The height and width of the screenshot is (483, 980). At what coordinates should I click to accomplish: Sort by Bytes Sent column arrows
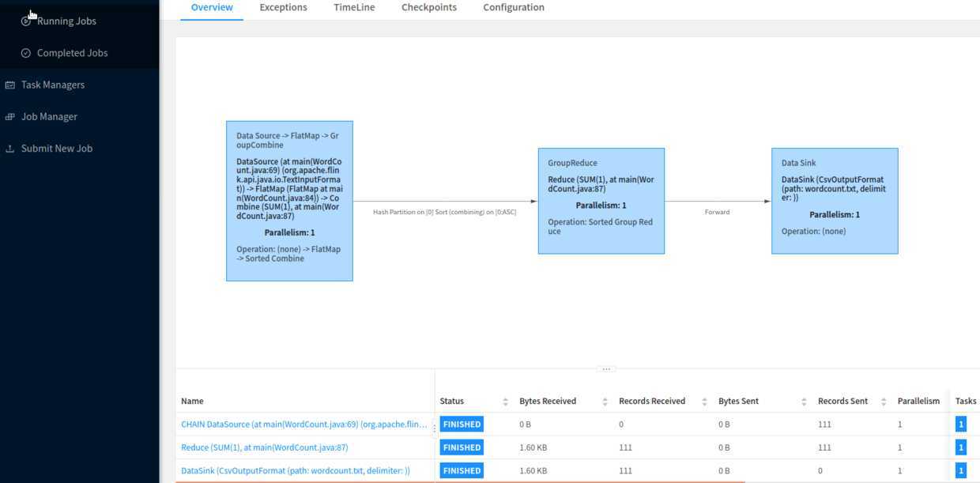pyautogui.click(x=805, y=402)
